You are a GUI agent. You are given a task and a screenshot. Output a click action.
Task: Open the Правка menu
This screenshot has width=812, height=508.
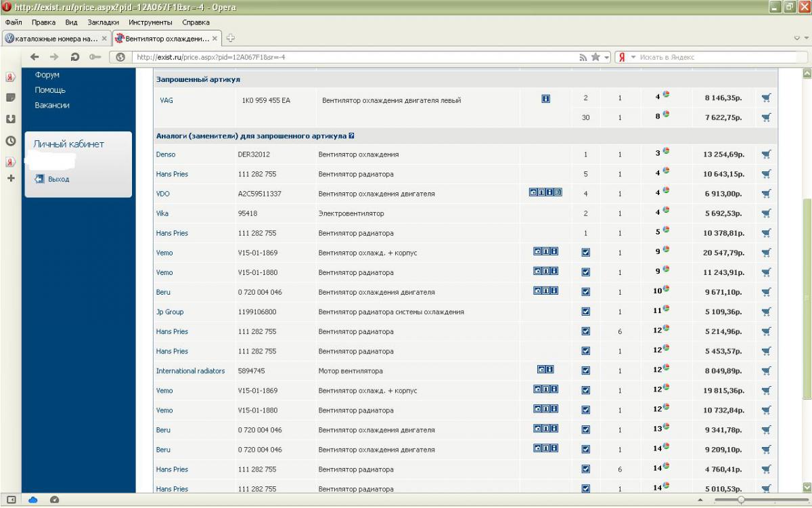43,22
